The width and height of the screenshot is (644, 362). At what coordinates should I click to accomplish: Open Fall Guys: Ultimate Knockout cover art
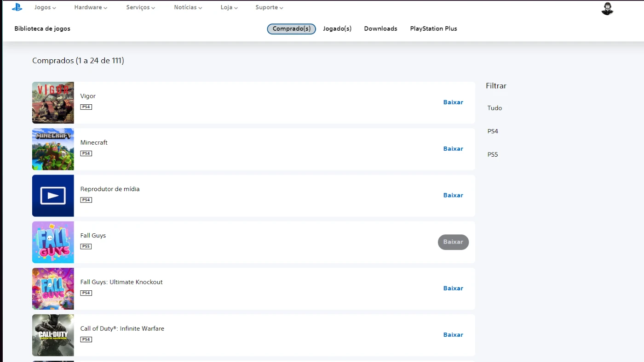(53, 288)
